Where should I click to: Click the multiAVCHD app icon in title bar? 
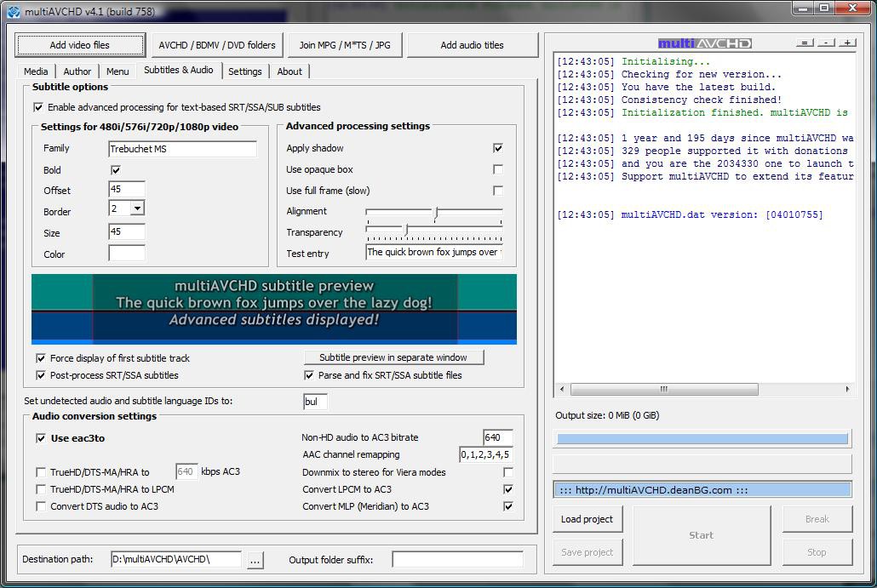[x=14, y=11]
